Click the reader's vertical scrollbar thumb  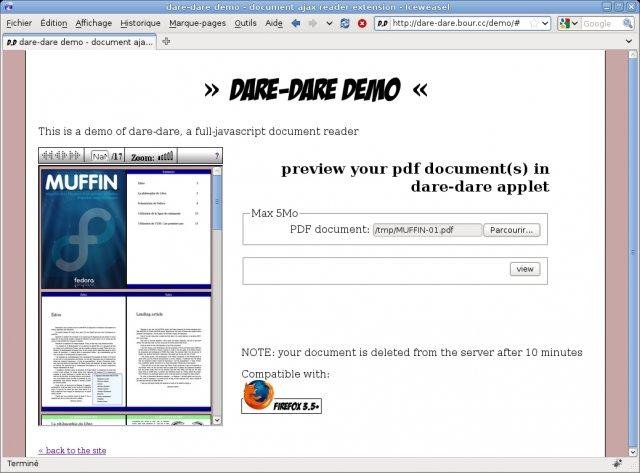click(x=217, y=203)
